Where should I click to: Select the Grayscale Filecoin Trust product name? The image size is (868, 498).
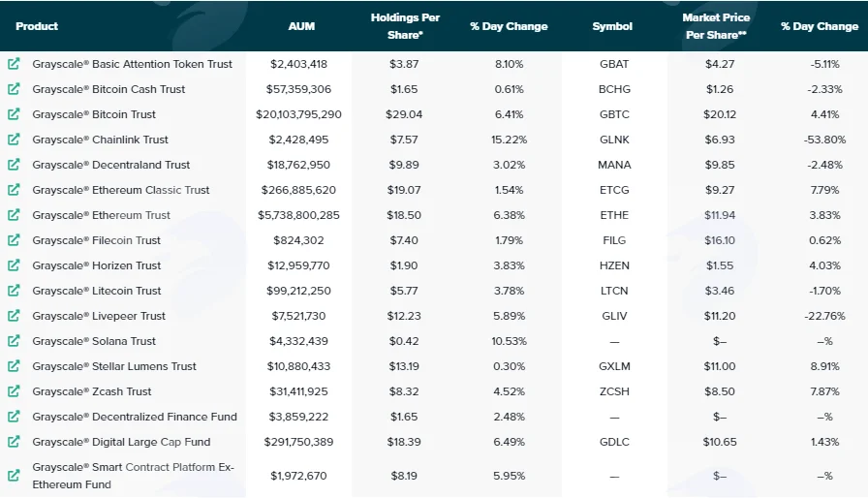pos(96,240)
